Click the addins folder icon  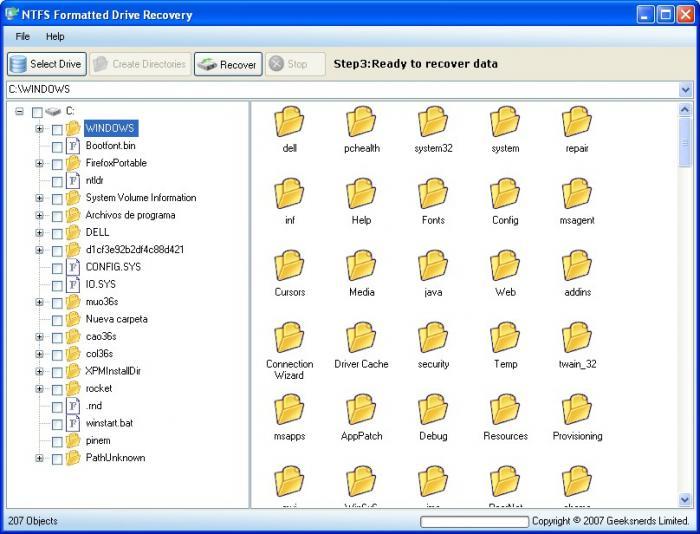[577, 266]
